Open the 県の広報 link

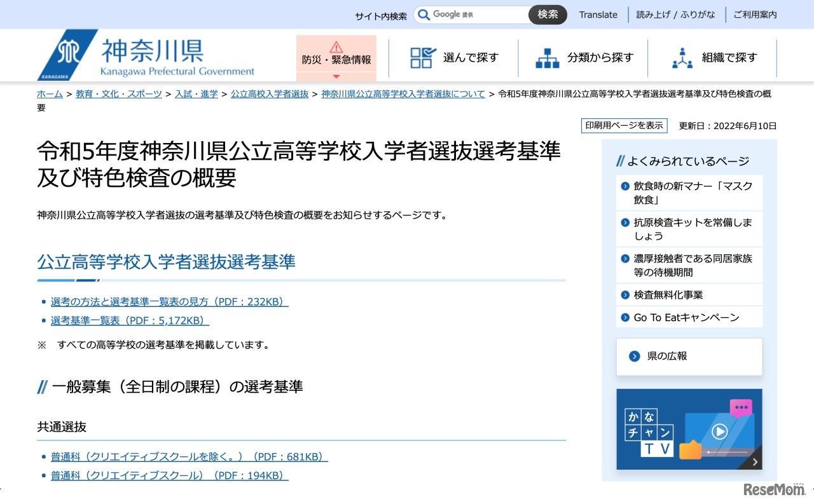point(689,357)
